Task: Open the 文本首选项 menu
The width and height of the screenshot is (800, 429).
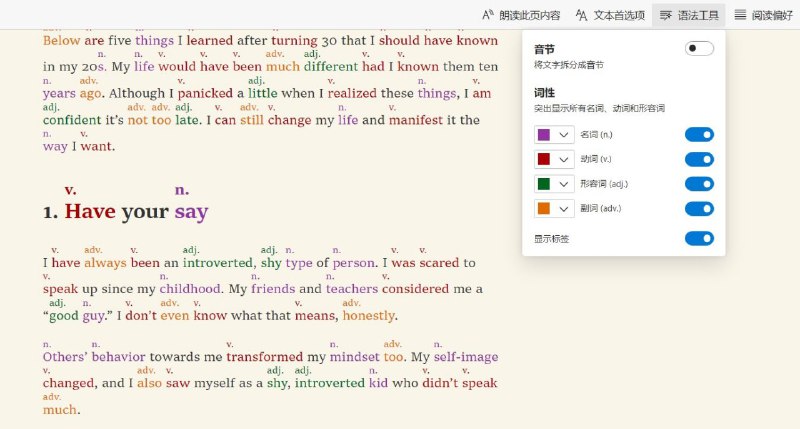Action: coord(610,15)
